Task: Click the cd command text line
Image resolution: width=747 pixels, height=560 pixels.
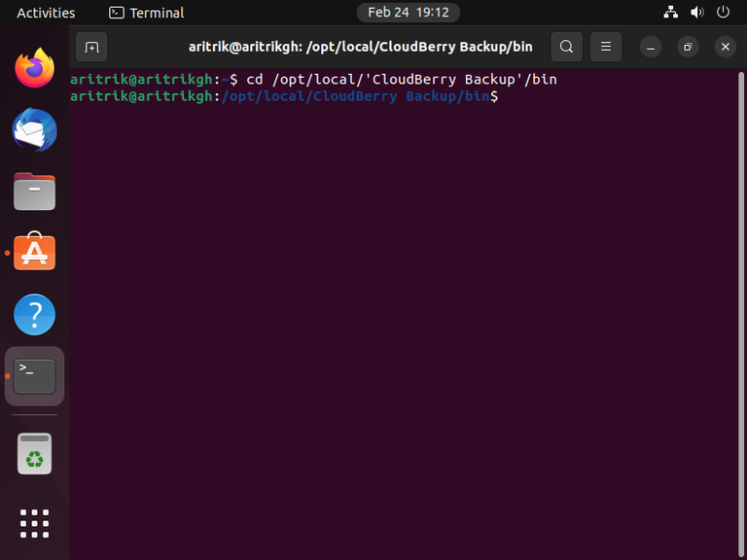Action: (x=313, y=79)
